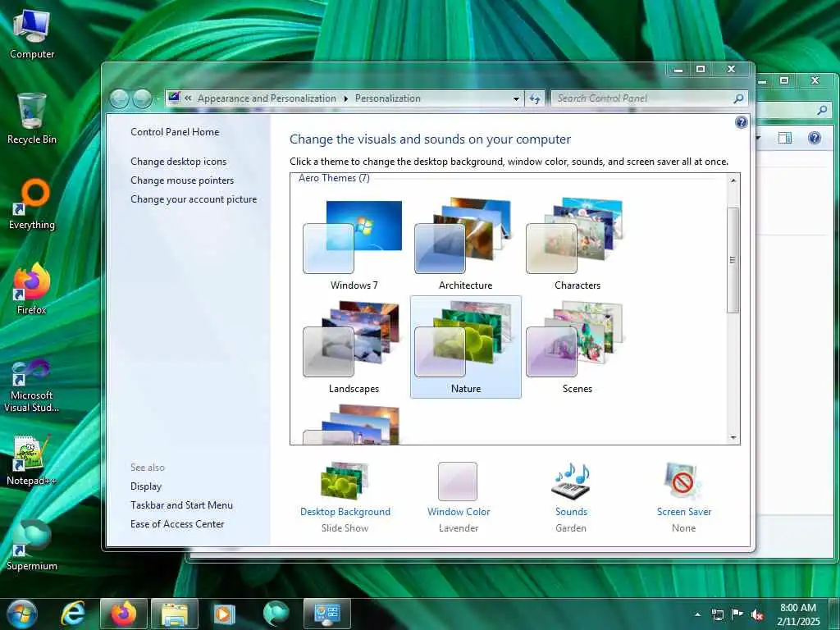Open Firefox from the taskbar
The width and height of the screenshot is (840, 630).
click(x=123, y=614)
